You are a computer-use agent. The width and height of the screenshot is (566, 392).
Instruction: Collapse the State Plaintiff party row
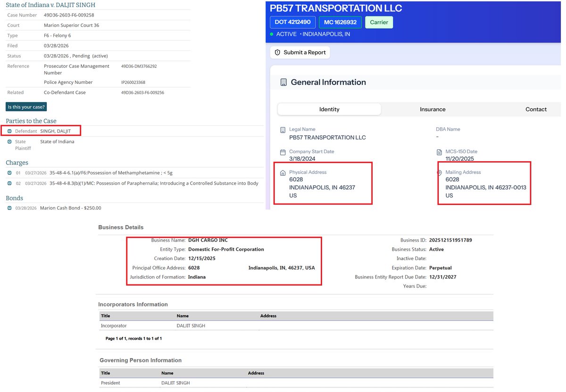click(x=10, y=141)
